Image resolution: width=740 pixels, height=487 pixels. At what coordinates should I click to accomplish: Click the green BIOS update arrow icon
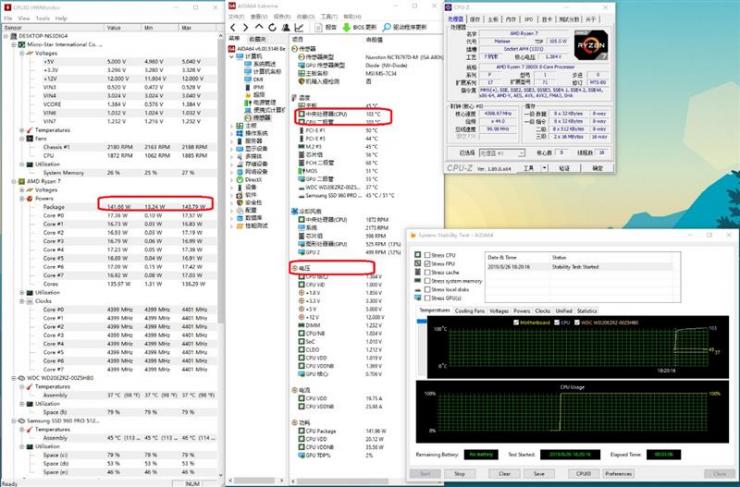346,27
